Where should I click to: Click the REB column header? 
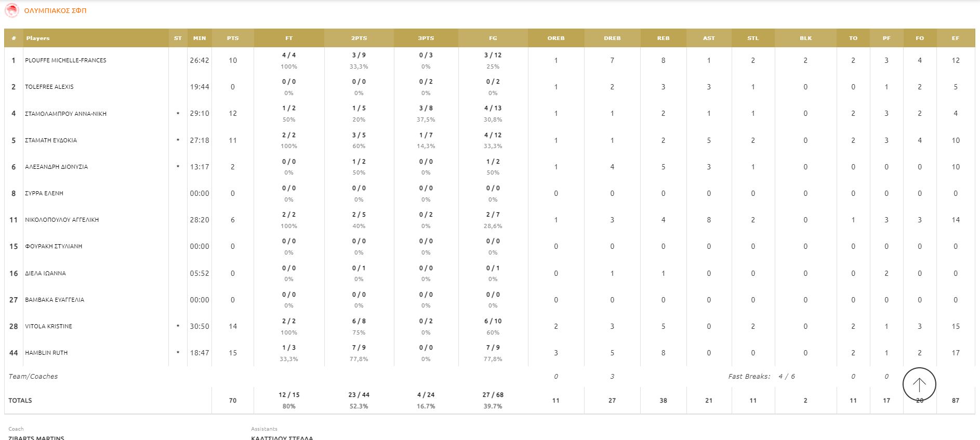(664, 38)
